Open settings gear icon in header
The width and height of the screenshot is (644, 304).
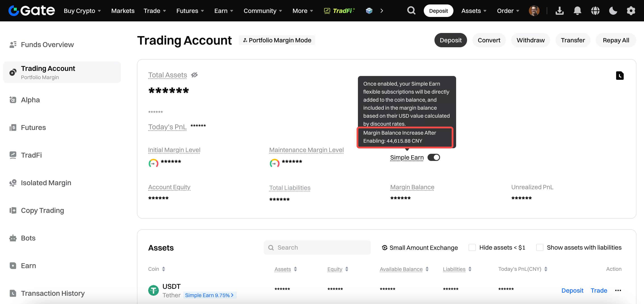631,10
